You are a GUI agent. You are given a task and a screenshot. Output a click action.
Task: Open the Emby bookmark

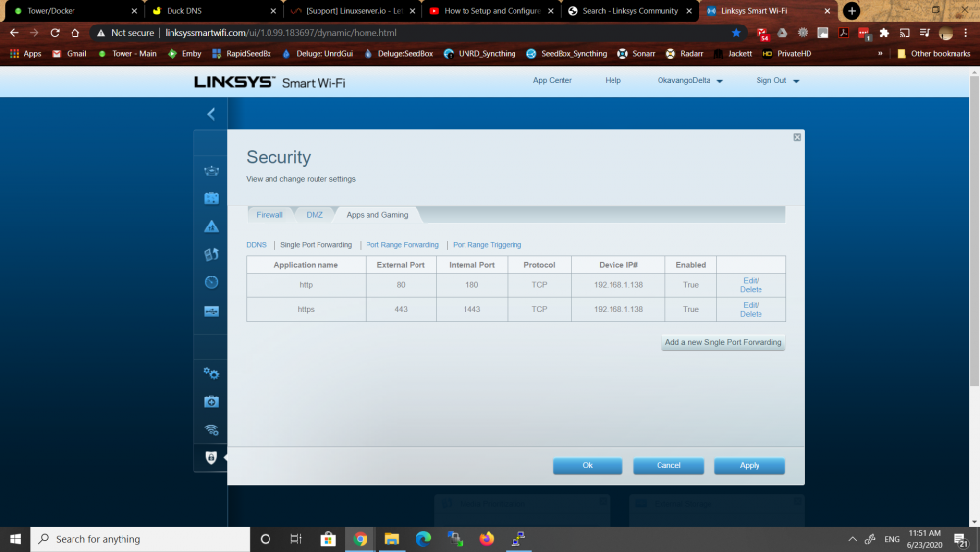point(184,54)
